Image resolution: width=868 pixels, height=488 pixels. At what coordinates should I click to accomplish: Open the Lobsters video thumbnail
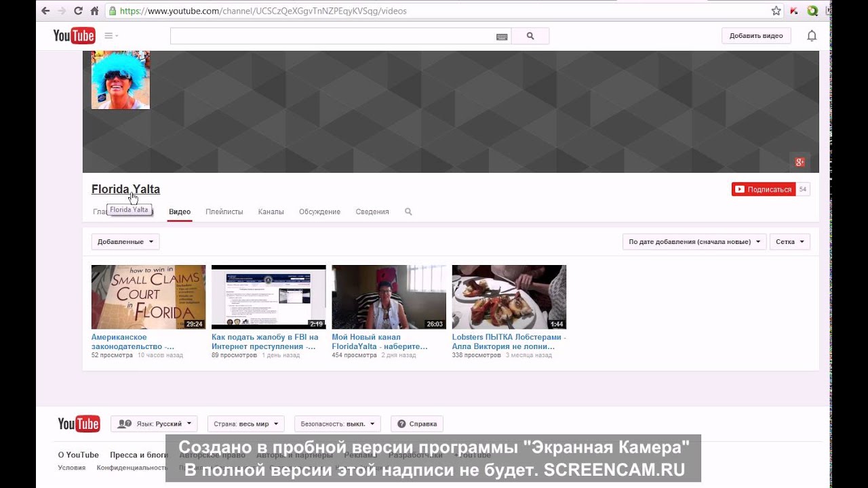point(509,297)
